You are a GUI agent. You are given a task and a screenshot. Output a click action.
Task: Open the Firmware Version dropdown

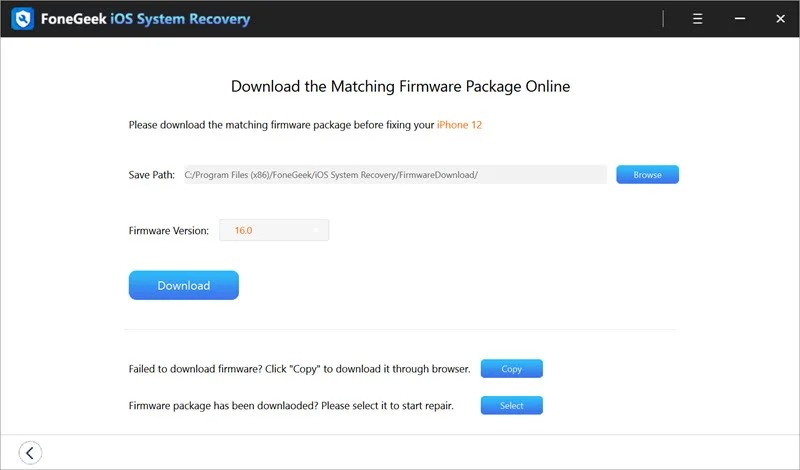[274, 230]
